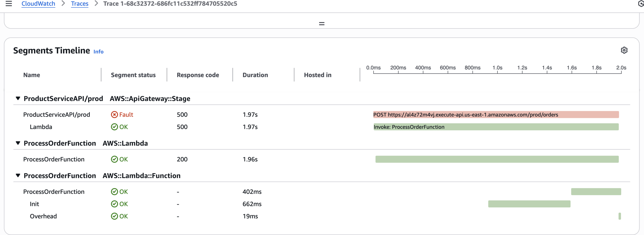
Task: Click the Segment status column header
Action: pos(133,75)
